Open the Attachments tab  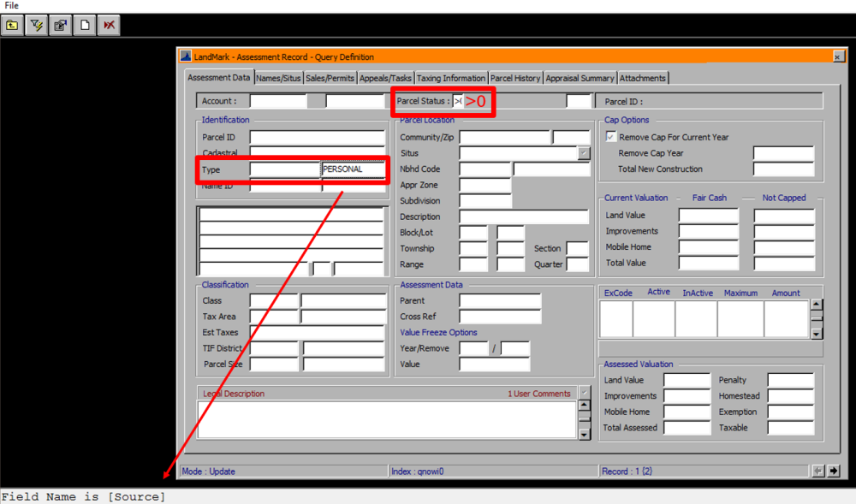[x=643, y=78]
